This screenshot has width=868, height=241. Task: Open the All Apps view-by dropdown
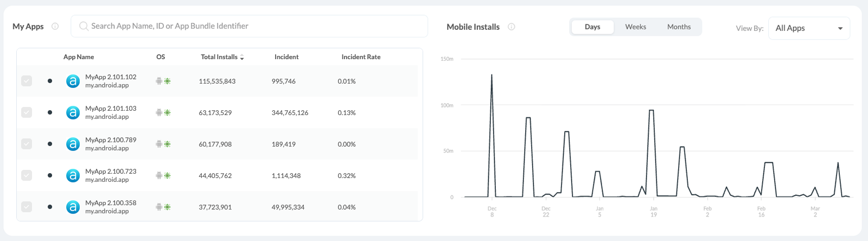click(x=809, y=28)
